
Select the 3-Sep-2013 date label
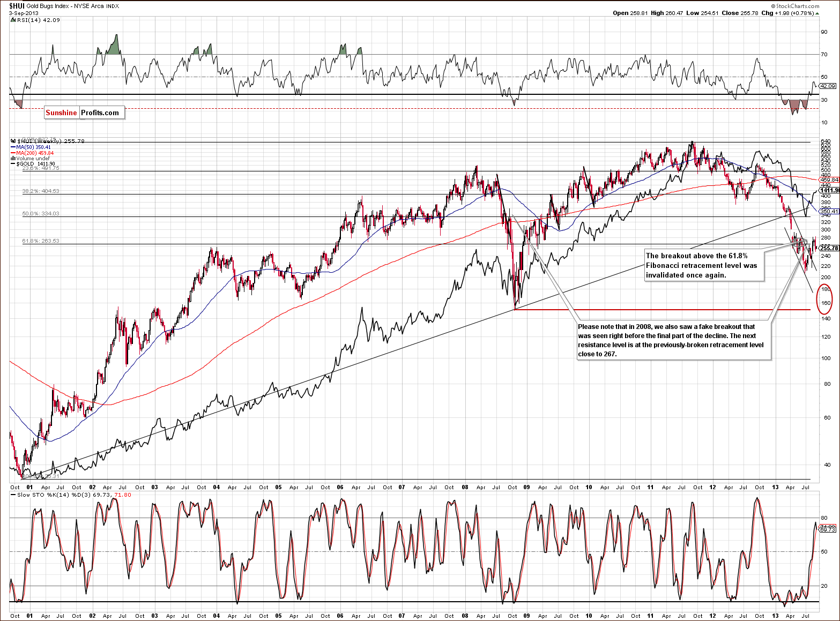tap(23, 13)
